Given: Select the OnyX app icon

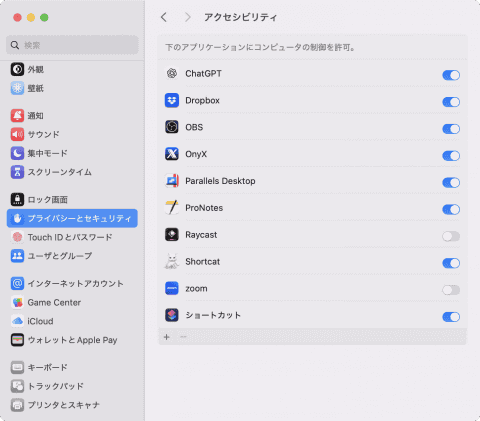Looking at the screenshot, I should pos(172,154).
